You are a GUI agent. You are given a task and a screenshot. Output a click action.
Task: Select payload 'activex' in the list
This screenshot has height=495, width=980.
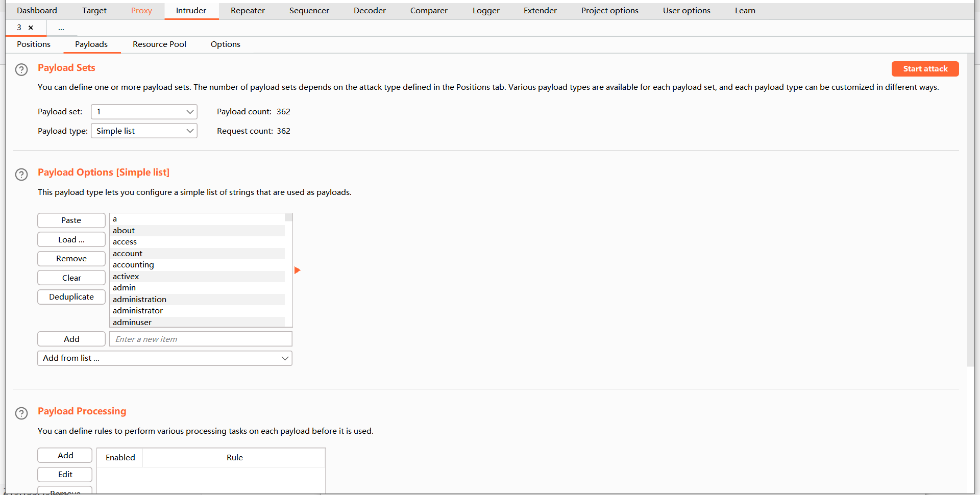pyautogui.click(x=197, y=277)
